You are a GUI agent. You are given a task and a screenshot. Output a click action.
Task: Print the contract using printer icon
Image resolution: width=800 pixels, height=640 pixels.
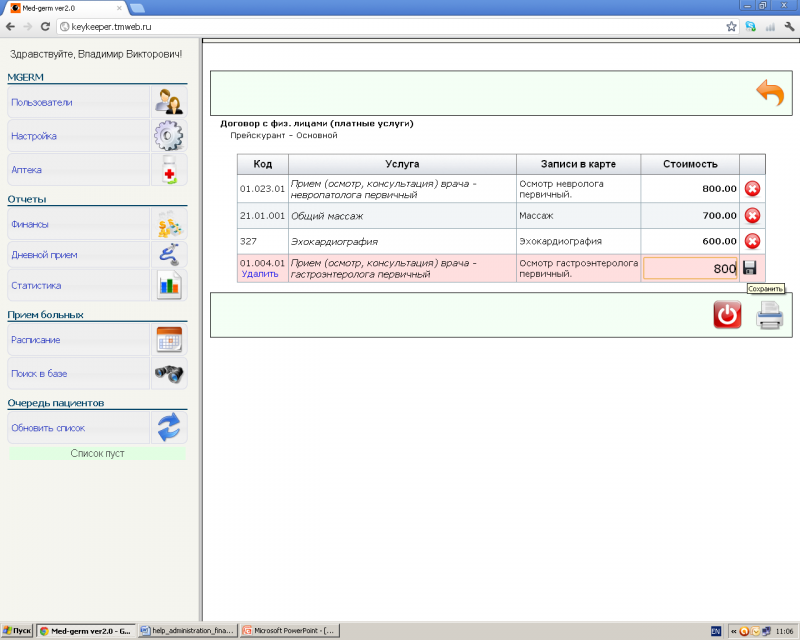point(769,315)
